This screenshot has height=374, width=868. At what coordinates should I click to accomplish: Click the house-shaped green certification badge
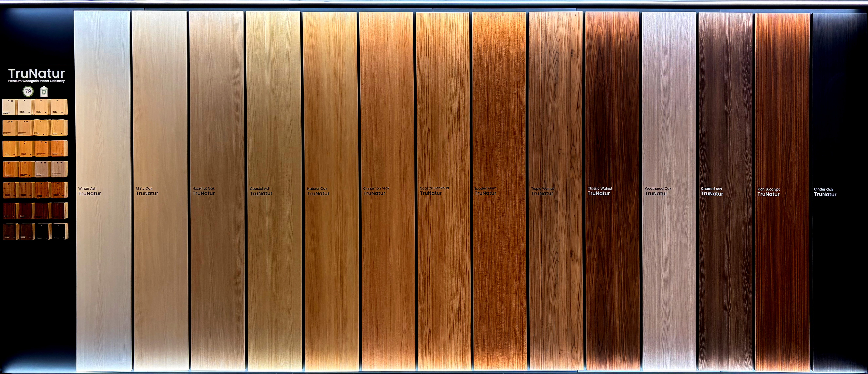(44, 92)
